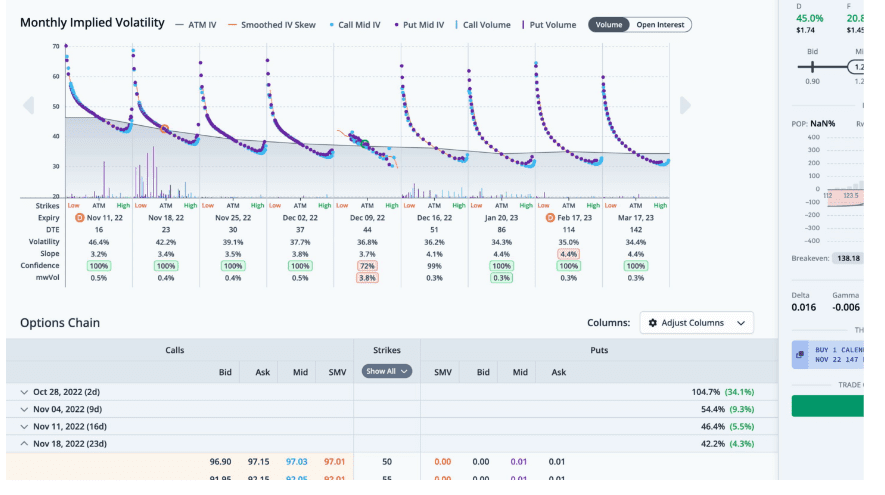Click the gear icon in Adjust Columns

pos(653,323)
